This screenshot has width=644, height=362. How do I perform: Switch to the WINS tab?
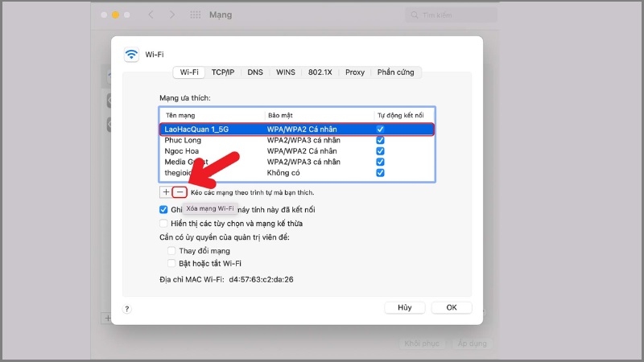pyautogui.click(x=286, y=72)
